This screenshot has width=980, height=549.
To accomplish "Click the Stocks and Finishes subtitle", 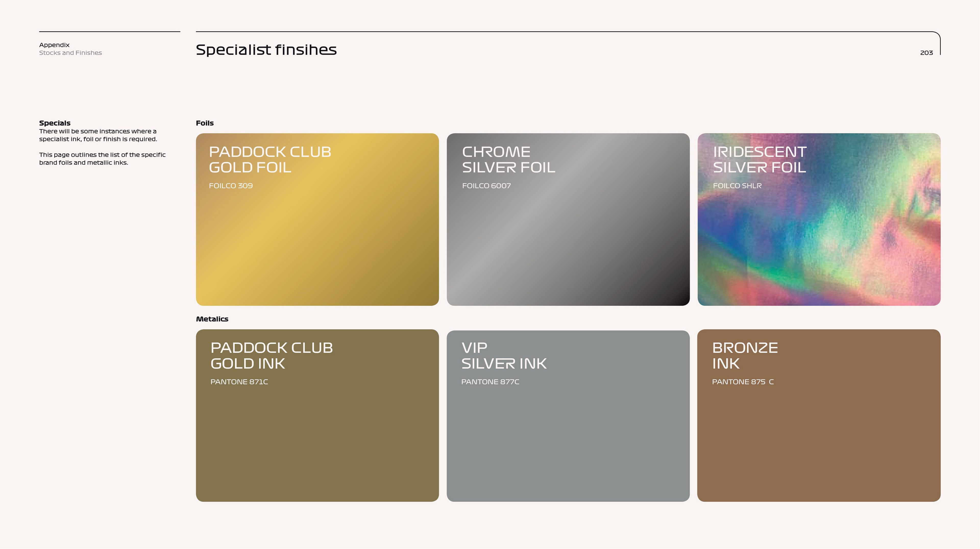I will [x=70, y=53].
